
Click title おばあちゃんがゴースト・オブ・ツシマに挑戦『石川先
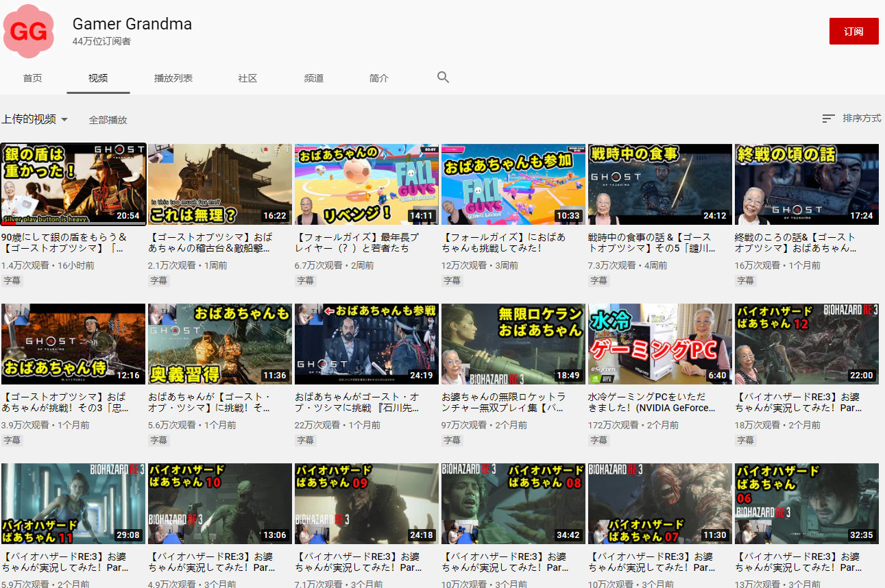pos(356,402)
